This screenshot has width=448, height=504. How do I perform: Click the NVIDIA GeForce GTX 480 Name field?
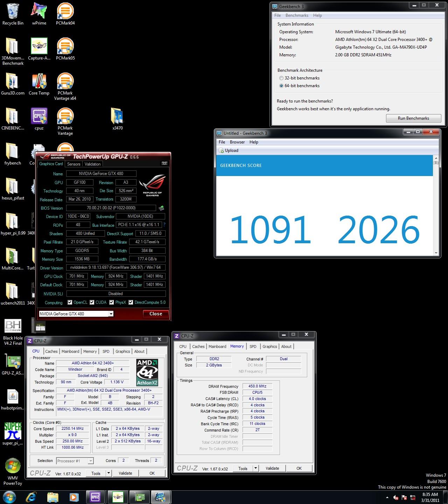tap(101, 174)
